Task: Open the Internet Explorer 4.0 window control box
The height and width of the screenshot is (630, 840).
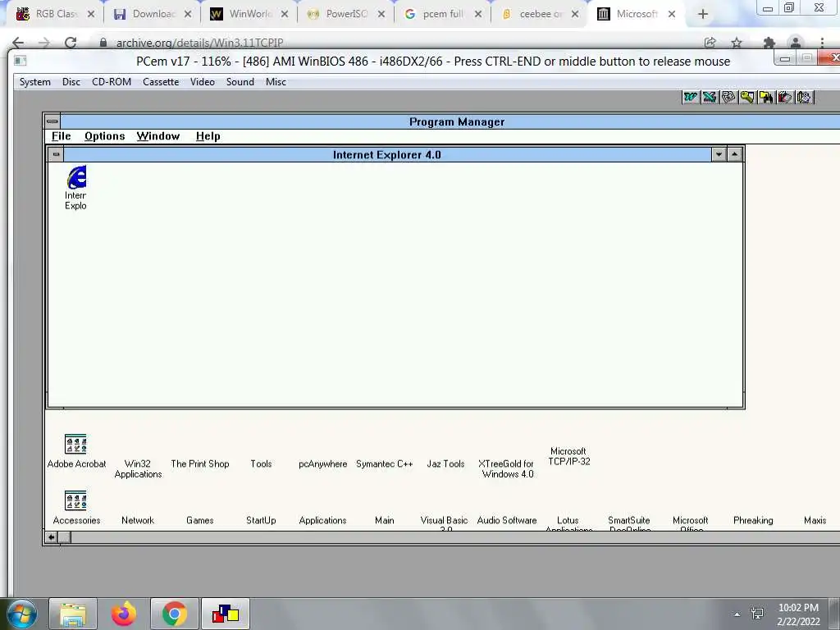Action: pyautogui.click(x=56, y=155)
